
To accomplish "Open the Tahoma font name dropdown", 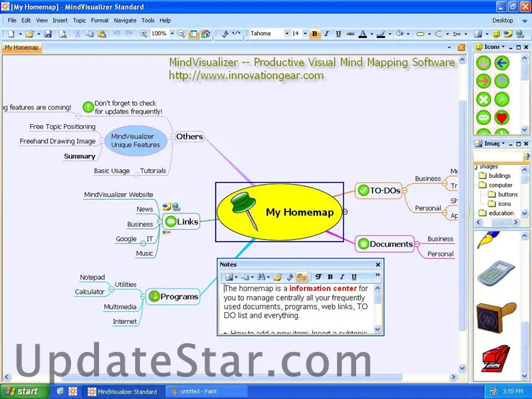I will point(286,33).
